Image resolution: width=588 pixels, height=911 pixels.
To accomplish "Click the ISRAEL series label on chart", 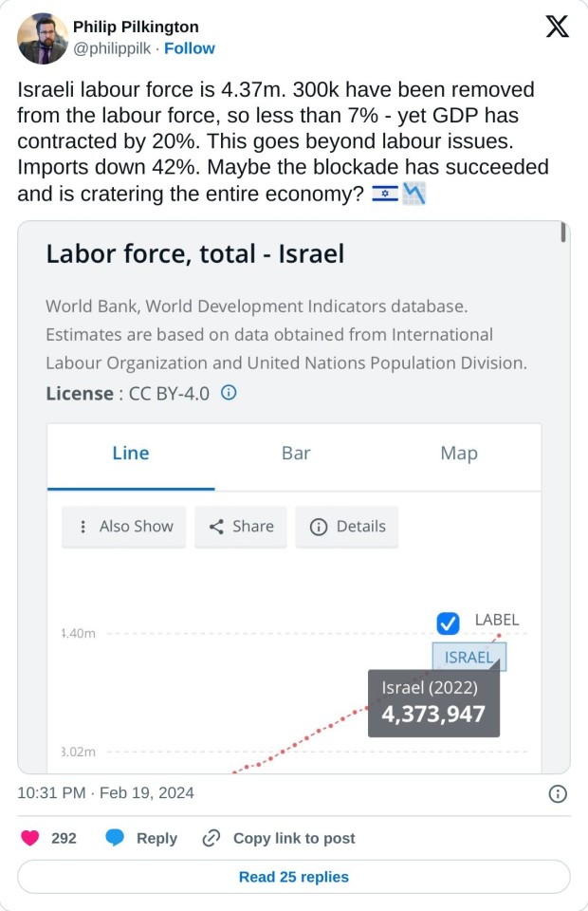I will click(x=469, y=657).
